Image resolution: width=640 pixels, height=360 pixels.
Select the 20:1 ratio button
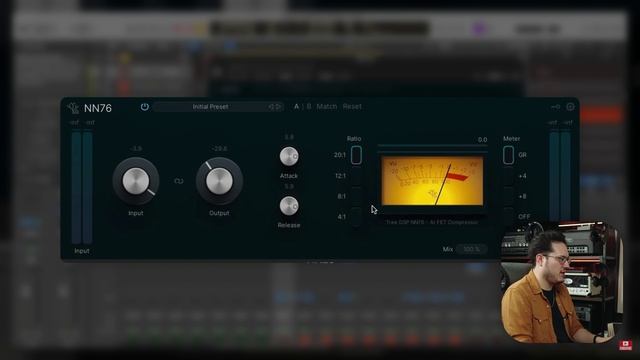tap(356, 155)
